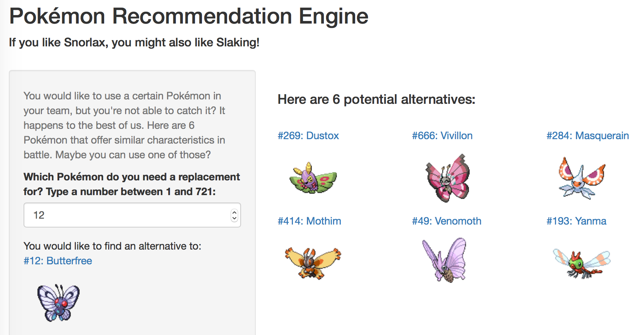Decrease the Pokémon number with down arrow
The image size is (644, 335).
pyautogui.click(x=234, y=218)
